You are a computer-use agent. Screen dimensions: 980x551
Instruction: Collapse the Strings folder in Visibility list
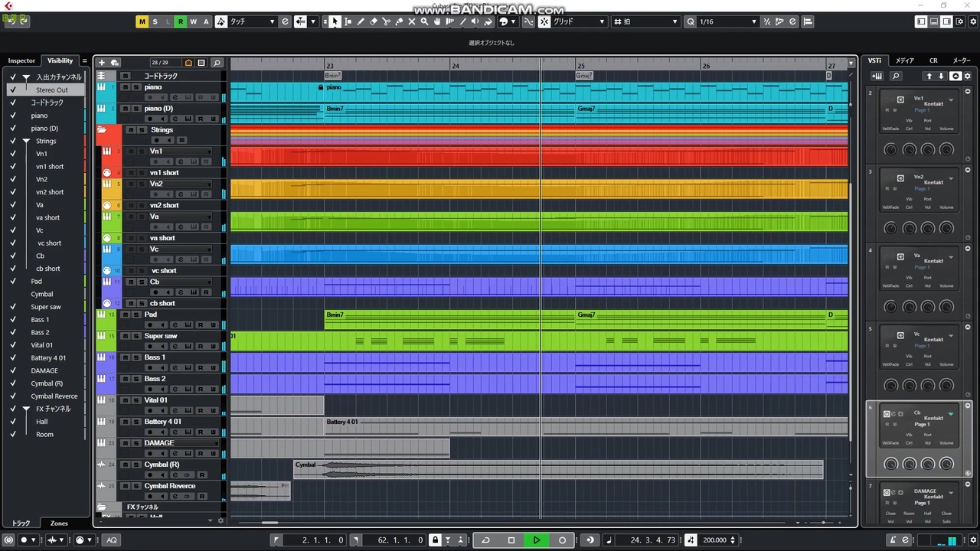pos(26,141)
